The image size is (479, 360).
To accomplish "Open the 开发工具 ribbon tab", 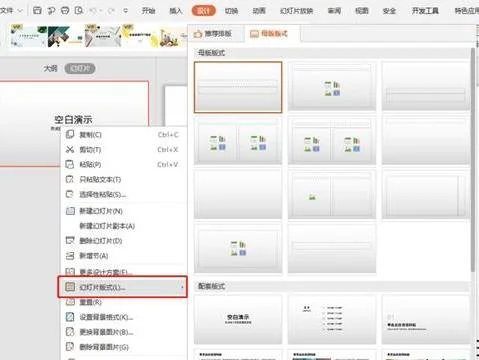I will pos(425,11).
